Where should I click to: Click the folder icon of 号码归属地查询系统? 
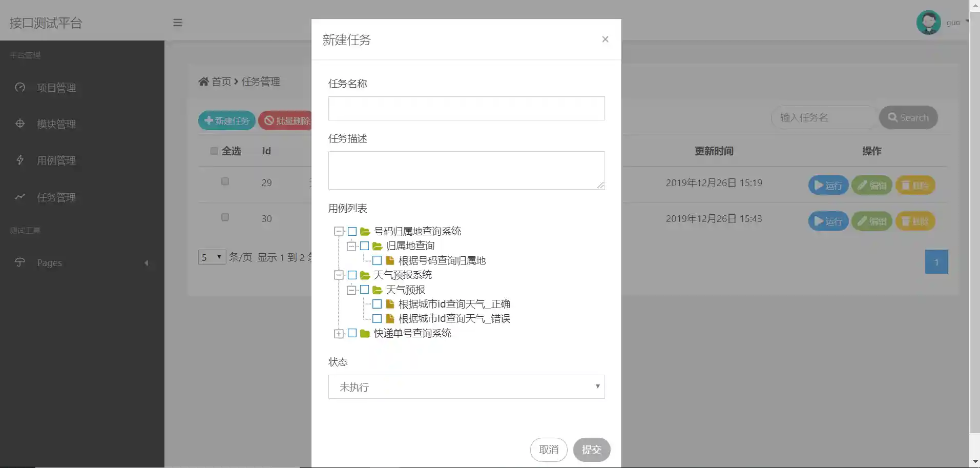tap(365, 232)
